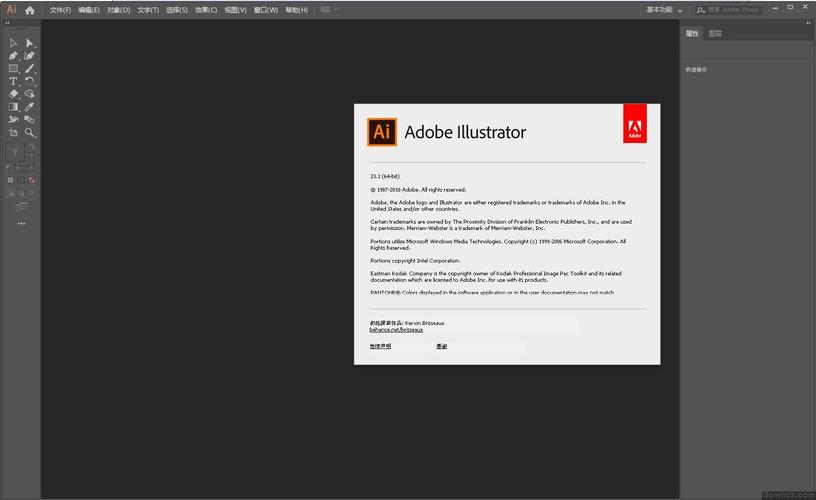
Task: Open the behance.net/brisseaux link
Action: 396,329
